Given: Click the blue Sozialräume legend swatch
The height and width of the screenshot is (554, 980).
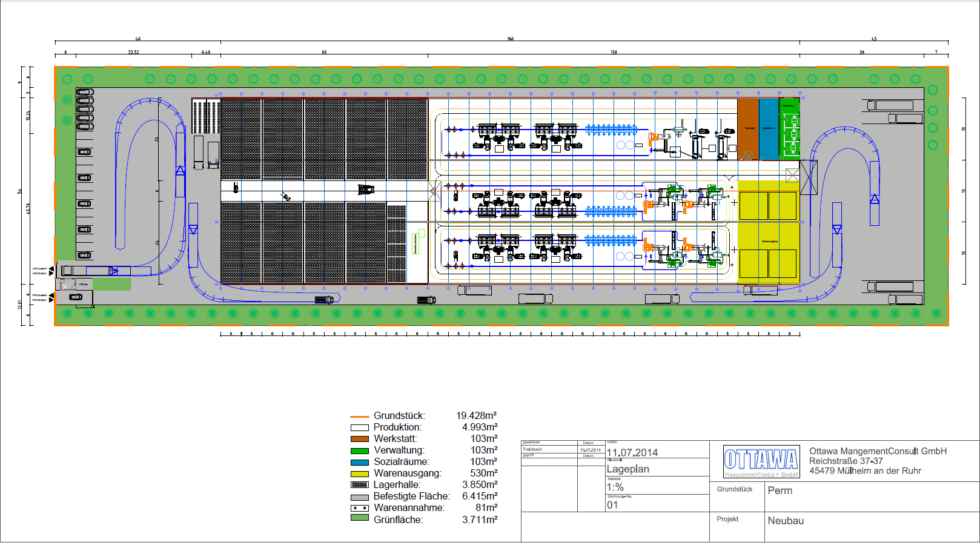Looking at the screenshot, I should [x=360, y=462].
